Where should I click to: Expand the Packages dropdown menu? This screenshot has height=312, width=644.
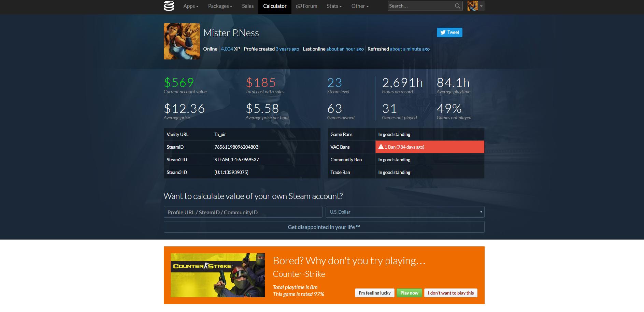click(220, 6)
